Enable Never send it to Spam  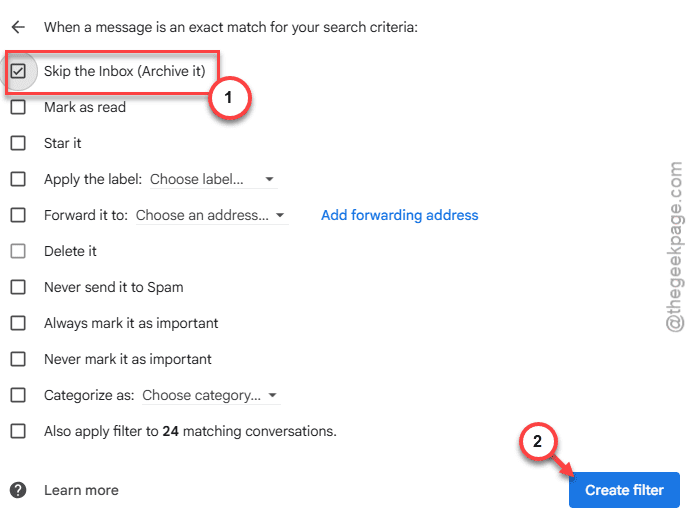pos(18,287)
